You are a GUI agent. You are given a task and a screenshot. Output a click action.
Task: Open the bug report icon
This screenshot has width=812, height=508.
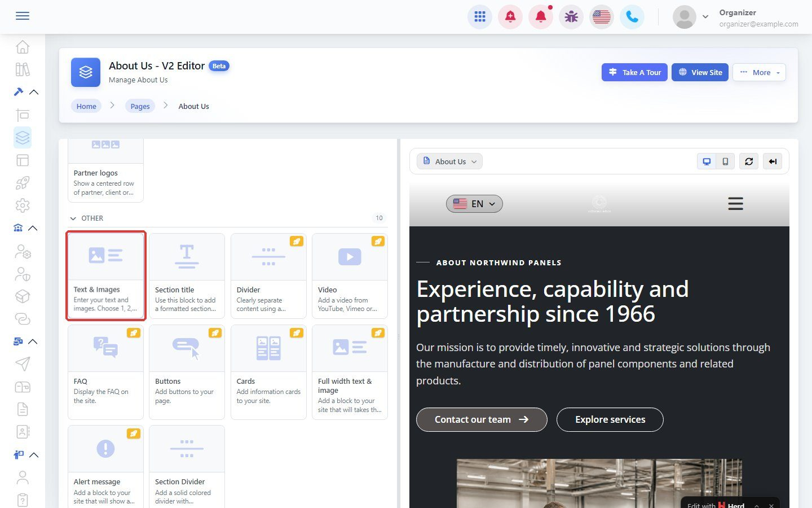(x=571, y=17)
